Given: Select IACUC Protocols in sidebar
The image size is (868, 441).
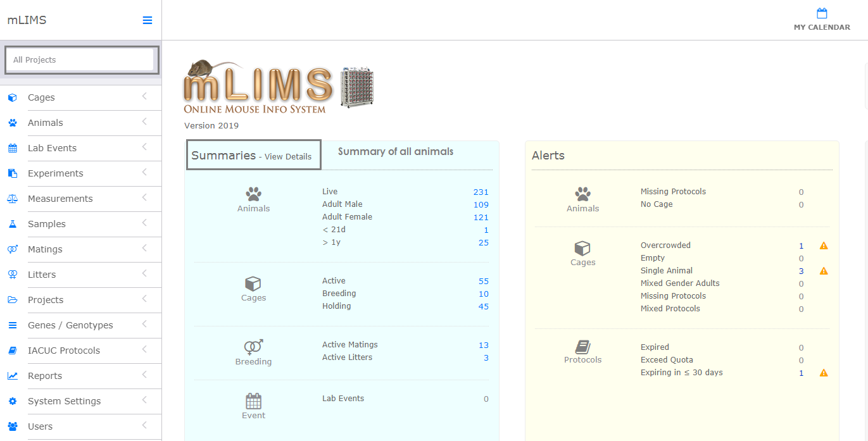Looking at the screenshot, I should click(x=64, y=351).
